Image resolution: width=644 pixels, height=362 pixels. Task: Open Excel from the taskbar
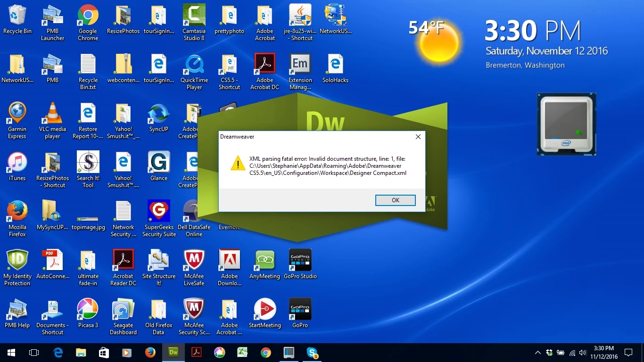pos(242,353)
